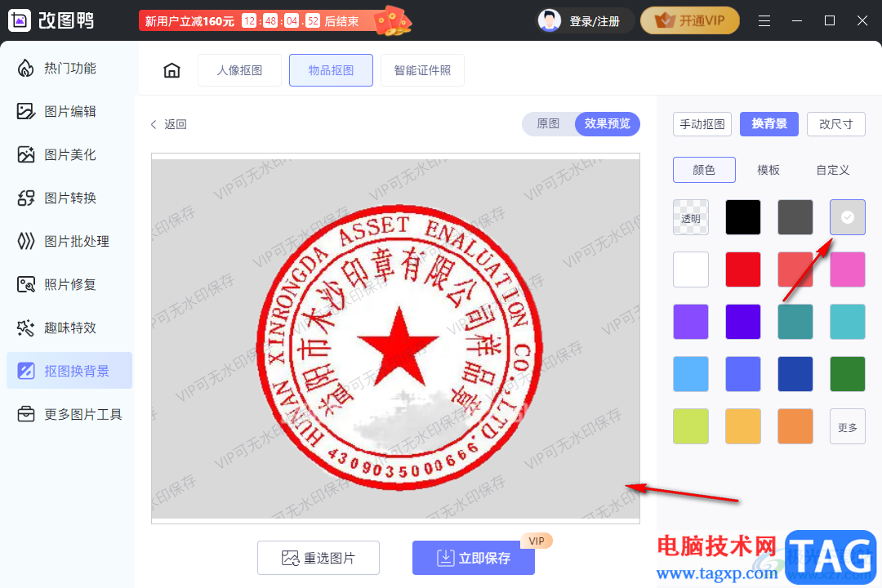
Task: Choose the green background swatch
Action: point(848,374)
